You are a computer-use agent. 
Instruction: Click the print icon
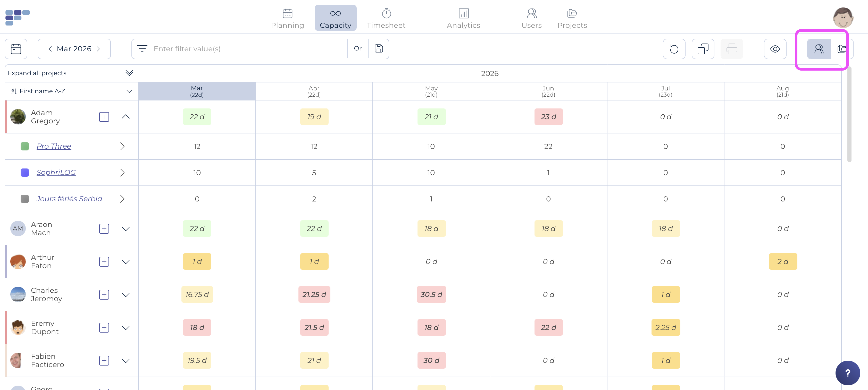tap(731, 49)
